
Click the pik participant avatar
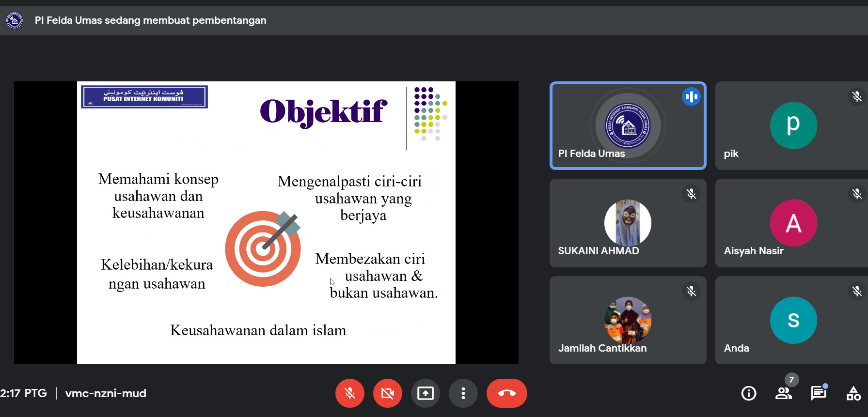[x=793, y=125]
